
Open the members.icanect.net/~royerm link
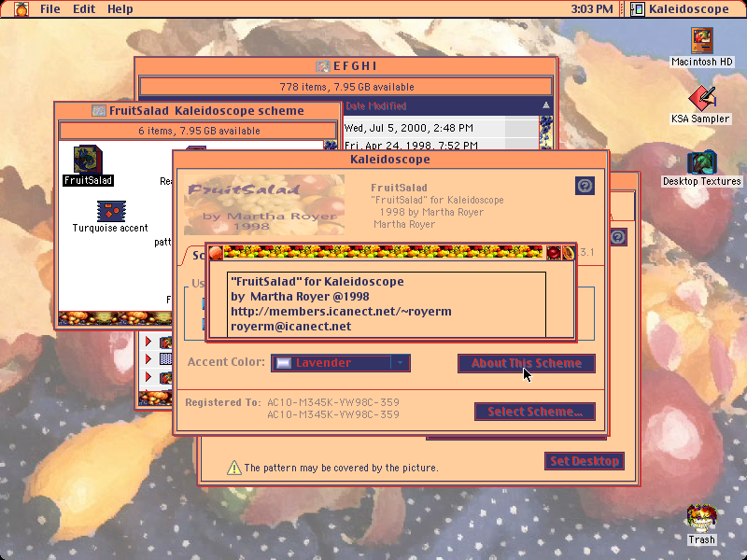click(x=341, y=312)
